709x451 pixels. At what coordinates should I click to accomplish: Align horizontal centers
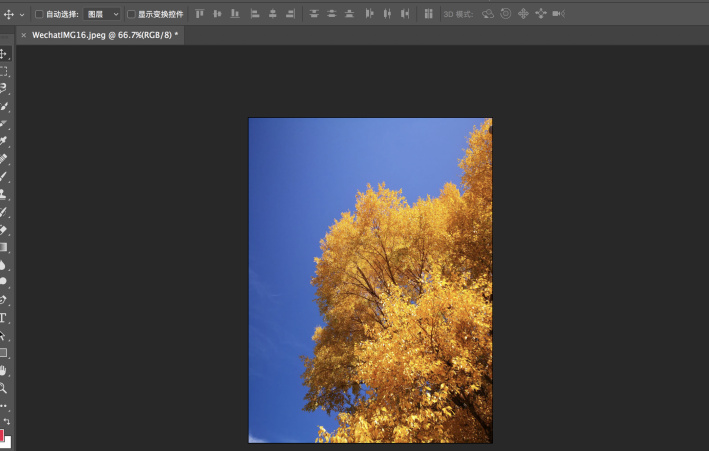click(x=273, y=14)
